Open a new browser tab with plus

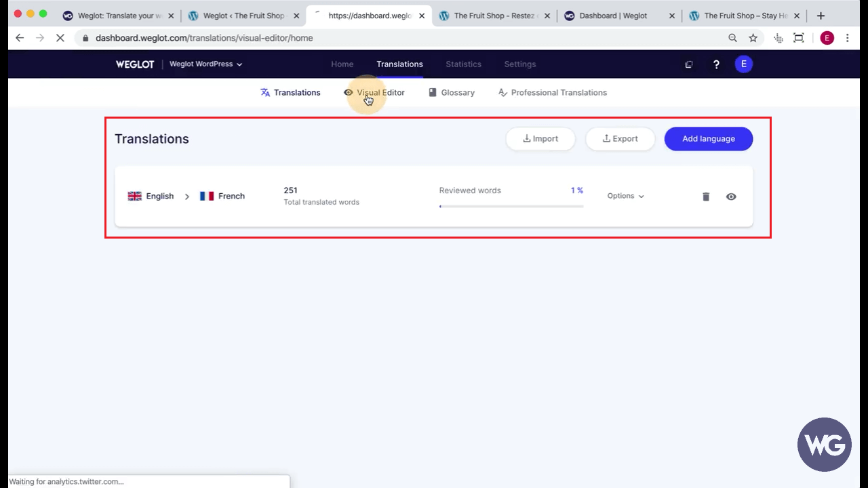(x=821, y=16)
